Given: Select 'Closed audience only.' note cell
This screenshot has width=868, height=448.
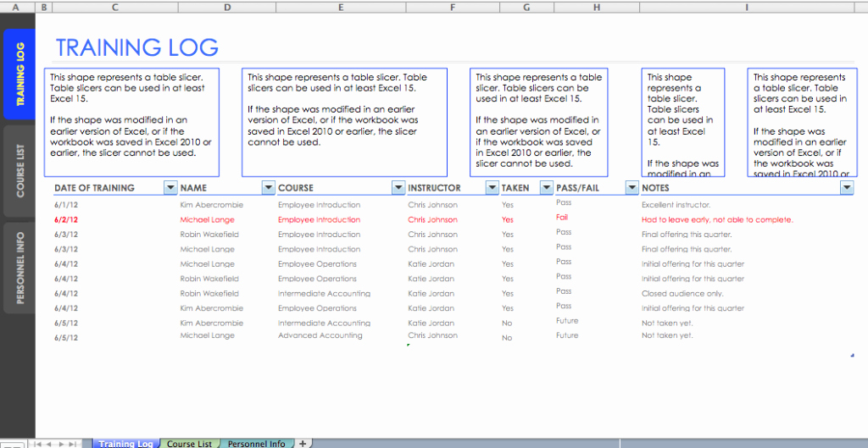Looking at the screenshot, I should tap(682, 294).
